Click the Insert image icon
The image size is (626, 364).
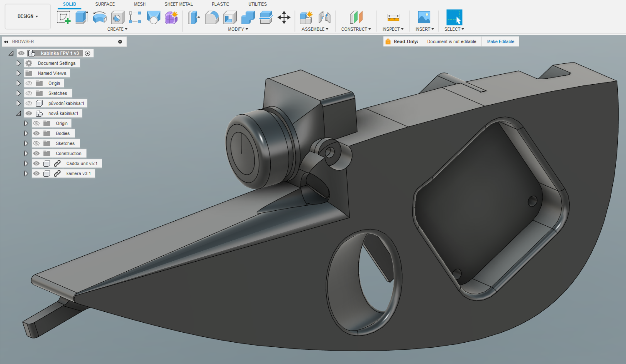(x=424, y=17)
